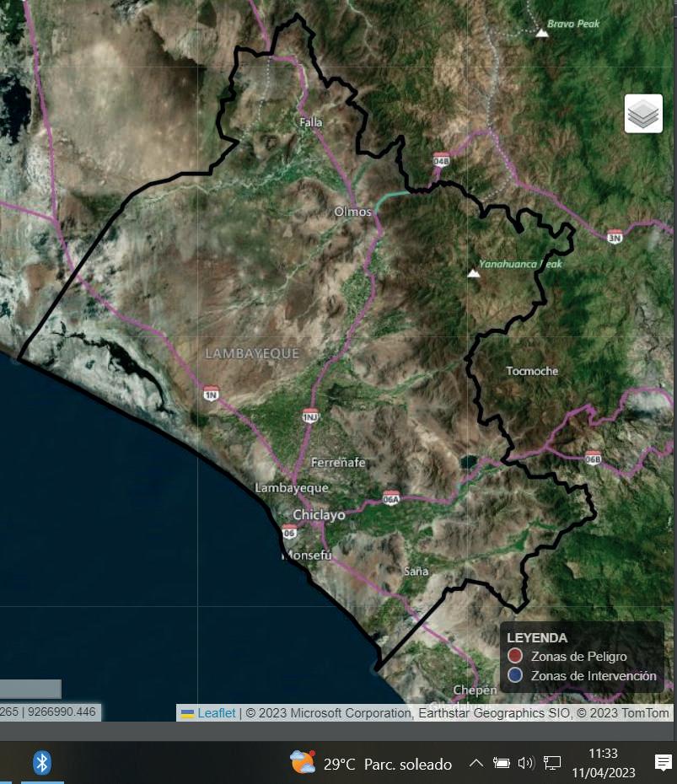Open the weather widget showing 29°C

click(x=370, y=763)
